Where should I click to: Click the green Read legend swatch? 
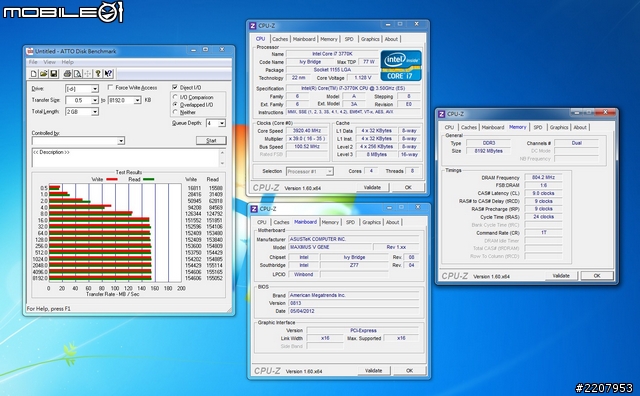click(148, 179)
